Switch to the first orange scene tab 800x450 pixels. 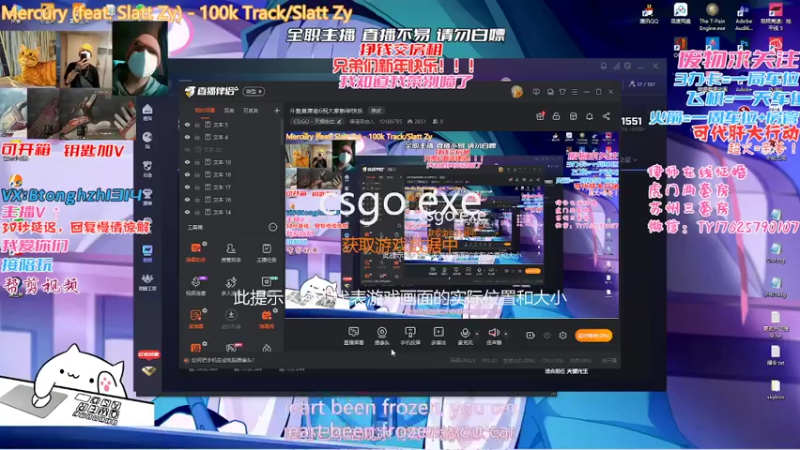(205, 110)
